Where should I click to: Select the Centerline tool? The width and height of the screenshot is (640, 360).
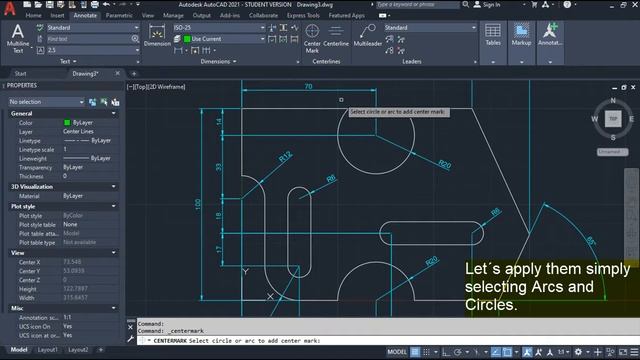pyautogui.click(x=336, y=36)
